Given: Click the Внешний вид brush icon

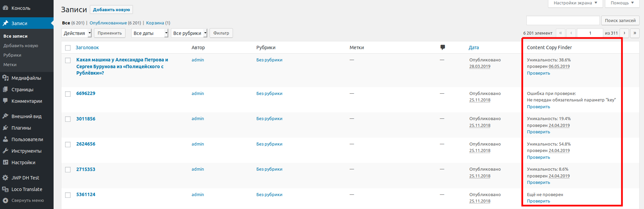Looking at the screenshot, I should coord(5,116).
